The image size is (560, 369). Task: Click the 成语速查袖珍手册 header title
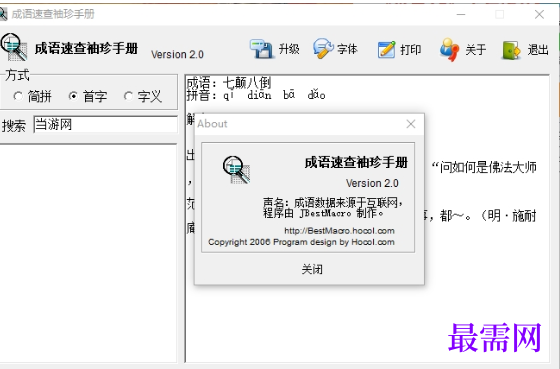tap(86, 48)
